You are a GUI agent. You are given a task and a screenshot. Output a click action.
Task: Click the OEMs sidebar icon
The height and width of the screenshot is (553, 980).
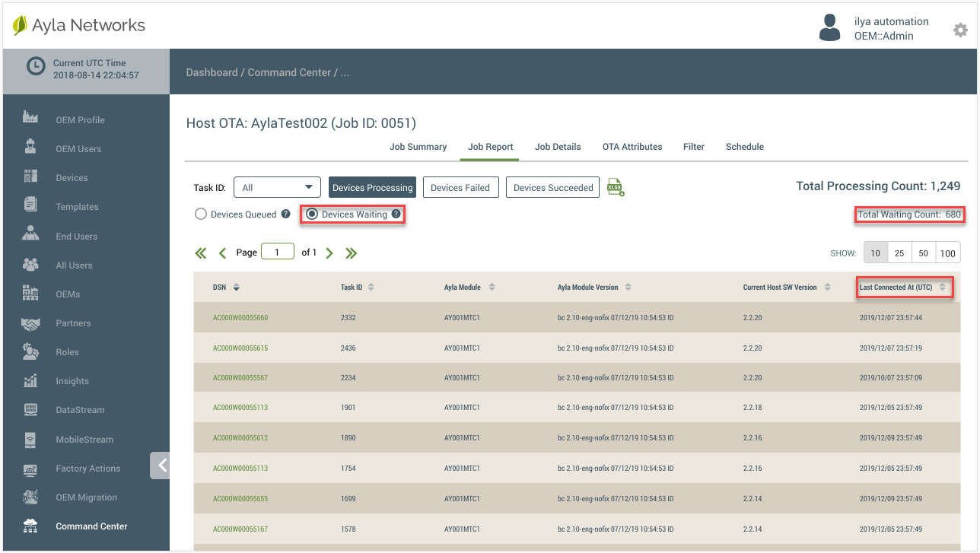tap(30, 293)
